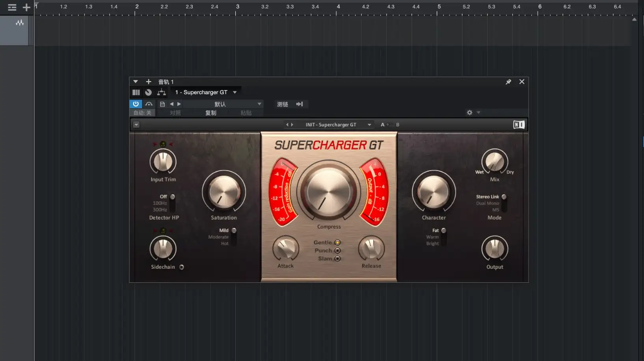Click the NI logo on the Supercharger panel
Screen dimensions: 644x361
tap(519, 124)
